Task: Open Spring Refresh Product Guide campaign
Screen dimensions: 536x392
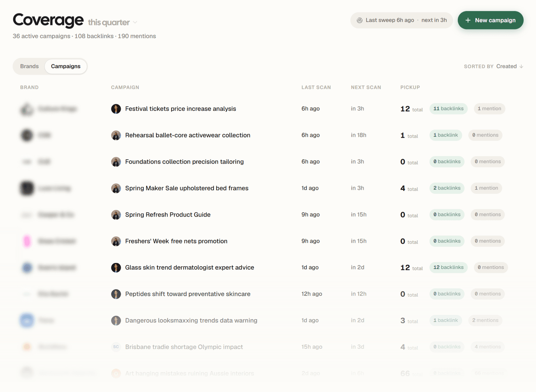Action: click(168, 215)
